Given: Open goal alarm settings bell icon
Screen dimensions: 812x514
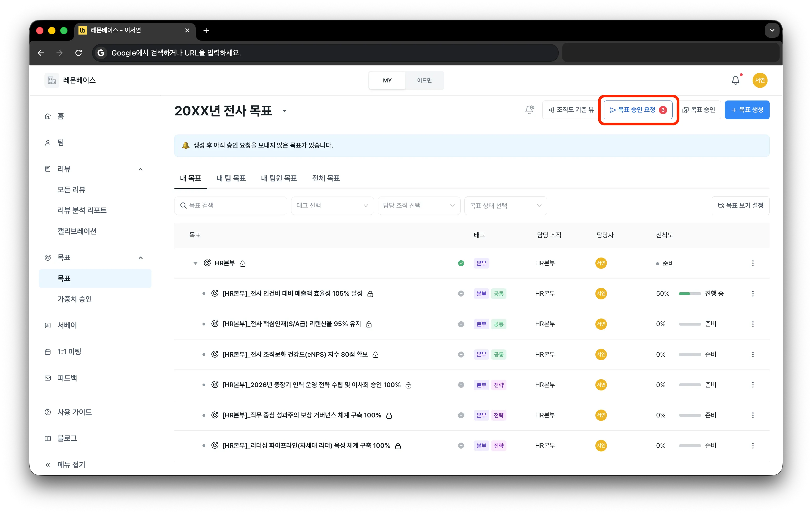Looking at the screenshot, I should click(x=529, y=110).
